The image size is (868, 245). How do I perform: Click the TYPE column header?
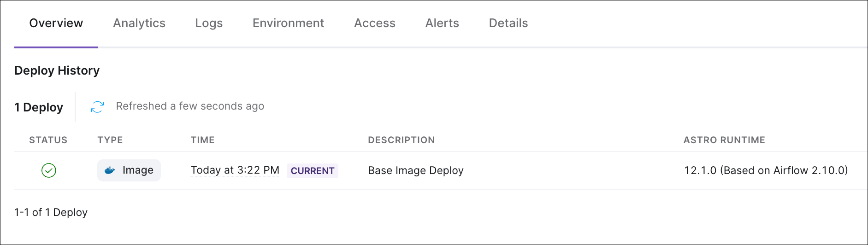point(110,140)
